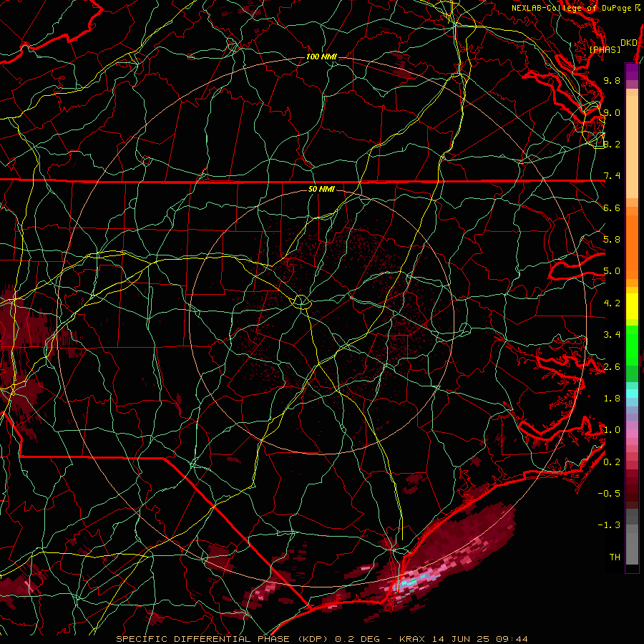This screenshot has width=644, height=644.
Task: Click the 5.0 value on the color scale
Action: tap(612, 271)
